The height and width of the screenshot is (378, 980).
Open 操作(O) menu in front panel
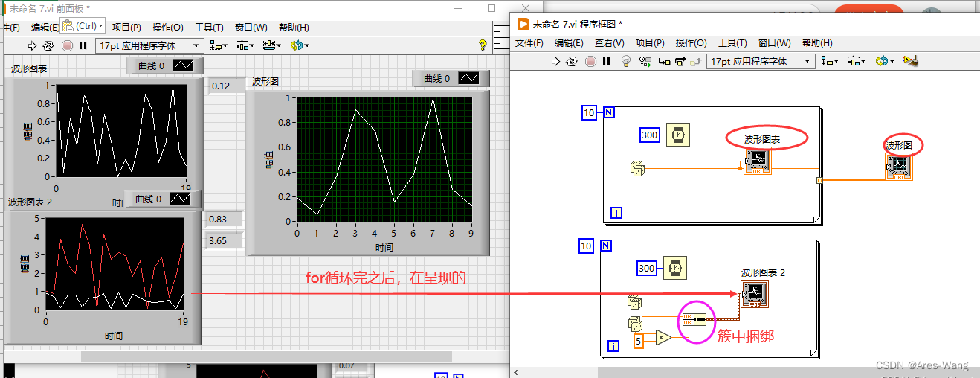tap(167, 27)
